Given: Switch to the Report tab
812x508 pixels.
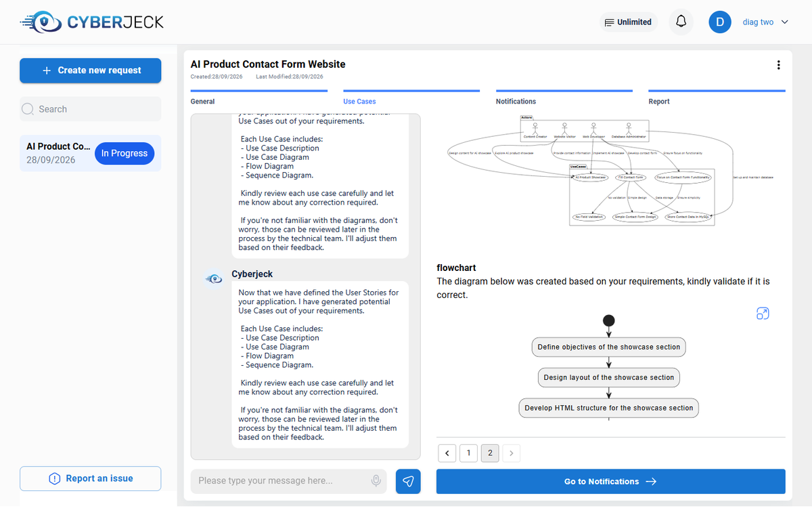Looking at the screenshot, I should [x=658, y=102].
